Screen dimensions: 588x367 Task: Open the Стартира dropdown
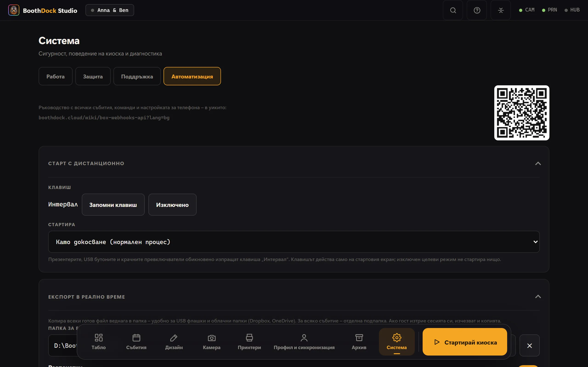coord(294,242)
